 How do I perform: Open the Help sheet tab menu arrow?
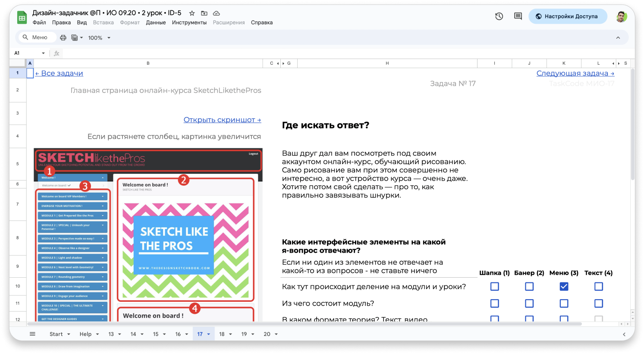[x=97, y=334]
